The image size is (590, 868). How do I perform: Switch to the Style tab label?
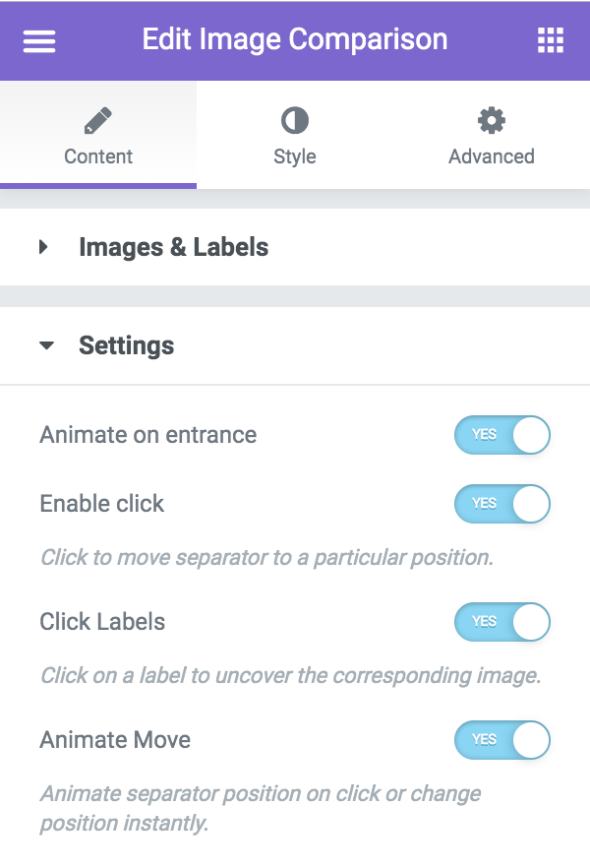295,156
